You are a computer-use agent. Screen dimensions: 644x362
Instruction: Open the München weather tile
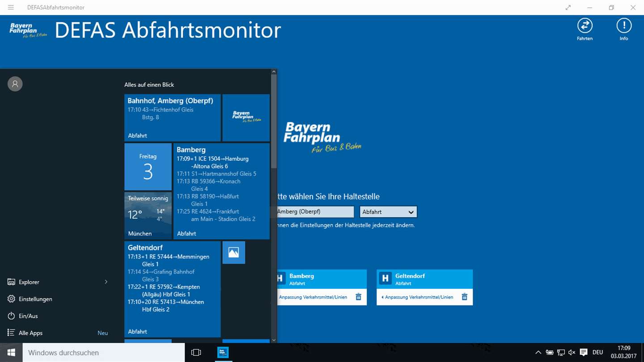(148, 215)
